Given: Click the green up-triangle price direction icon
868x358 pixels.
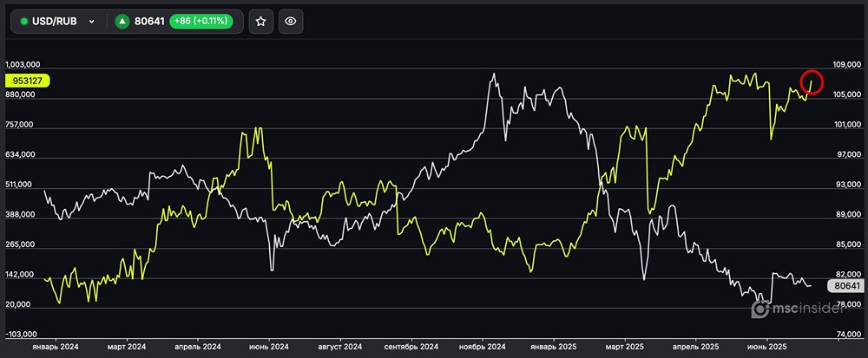Looking at the screenshot, I should coord(123,22).
